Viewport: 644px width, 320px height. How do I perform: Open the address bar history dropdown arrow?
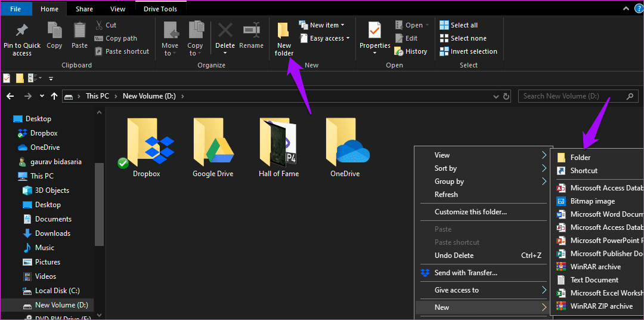click(x=496, y=96)
